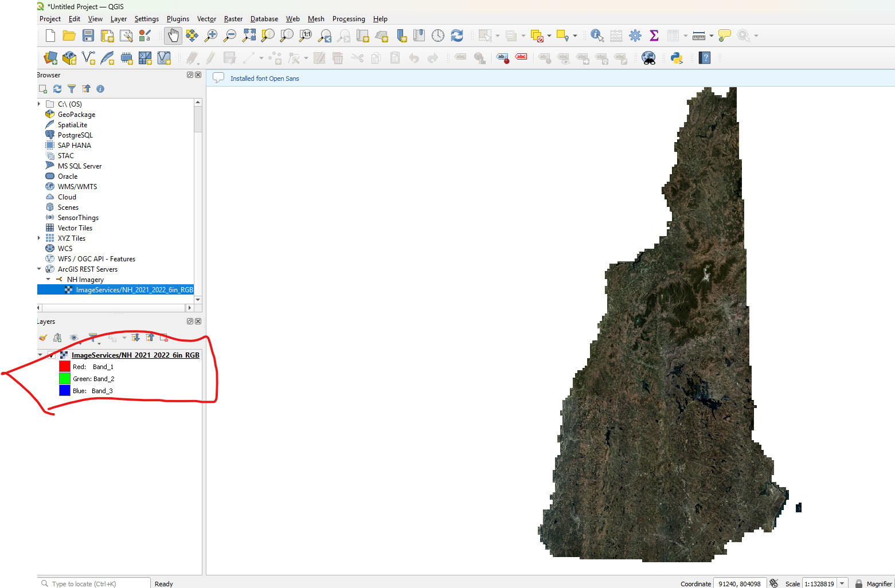Screen dimensions: 895x588
Task: Activate the Zoom In tool
Action: point(211,36)
